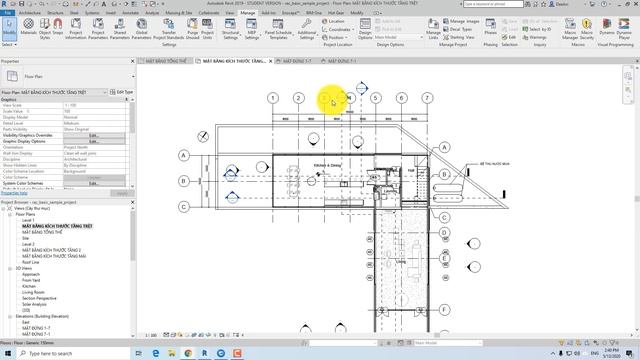The height and width of the screenshot is (360, 640).
Task: Click Select by ID
Action: point(537,29)
